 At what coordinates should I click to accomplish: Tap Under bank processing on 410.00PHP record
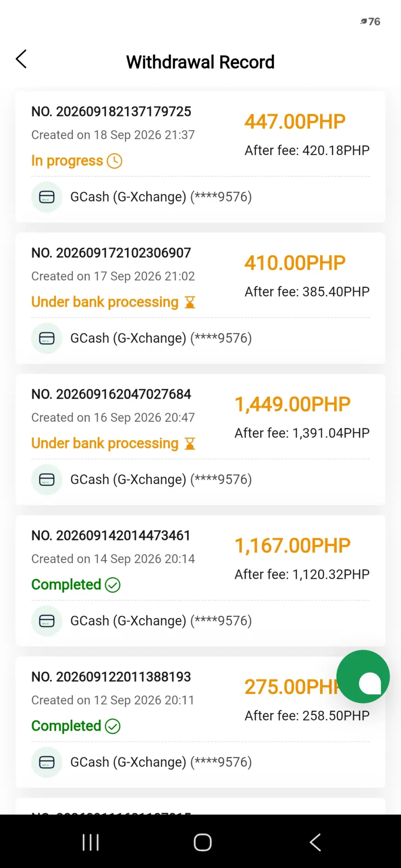(x=105, y=302)
